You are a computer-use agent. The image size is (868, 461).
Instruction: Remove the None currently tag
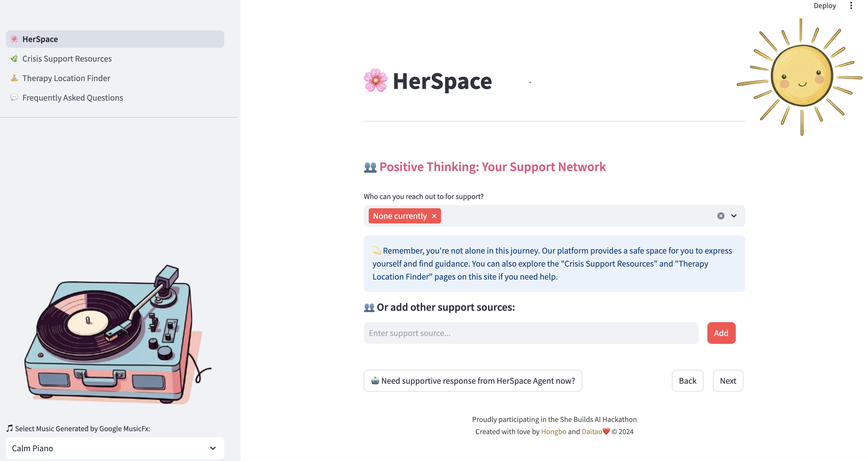point(434,216)
